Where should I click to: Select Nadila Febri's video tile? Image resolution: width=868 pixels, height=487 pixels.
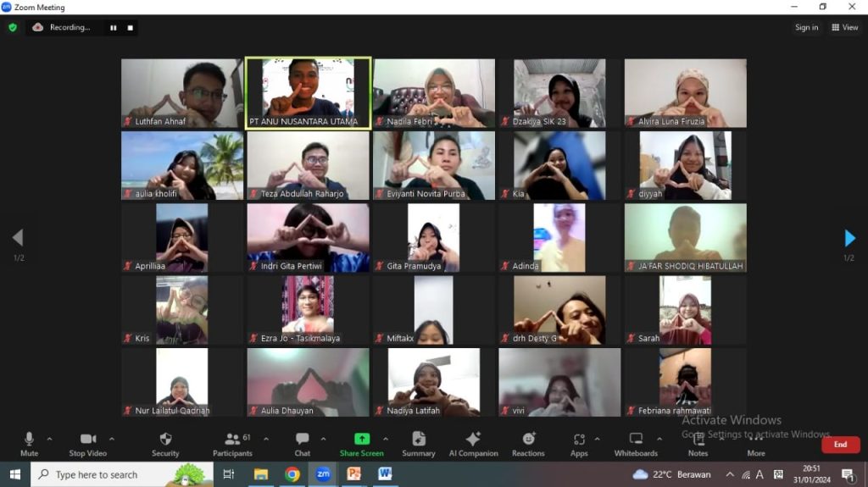click(434, 93)
